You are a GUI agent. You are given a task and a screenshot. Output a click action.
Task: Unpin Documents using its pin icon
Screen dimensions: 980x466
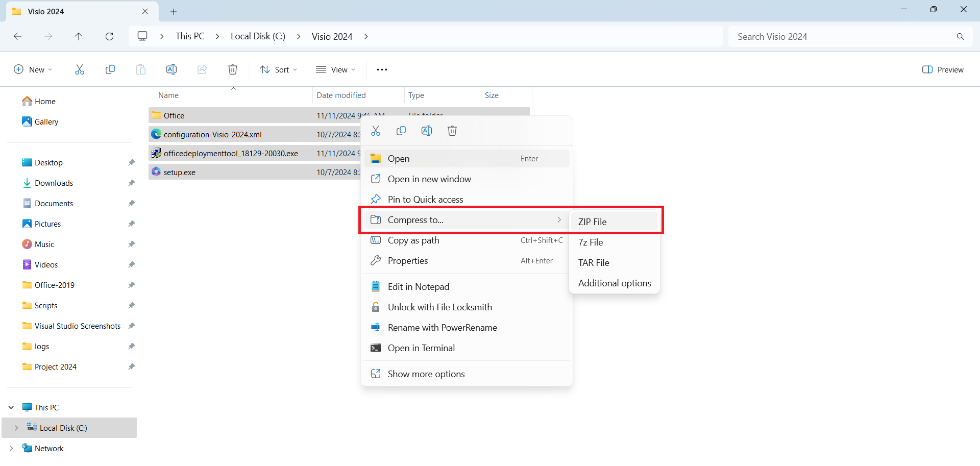(x=131, y=203)
